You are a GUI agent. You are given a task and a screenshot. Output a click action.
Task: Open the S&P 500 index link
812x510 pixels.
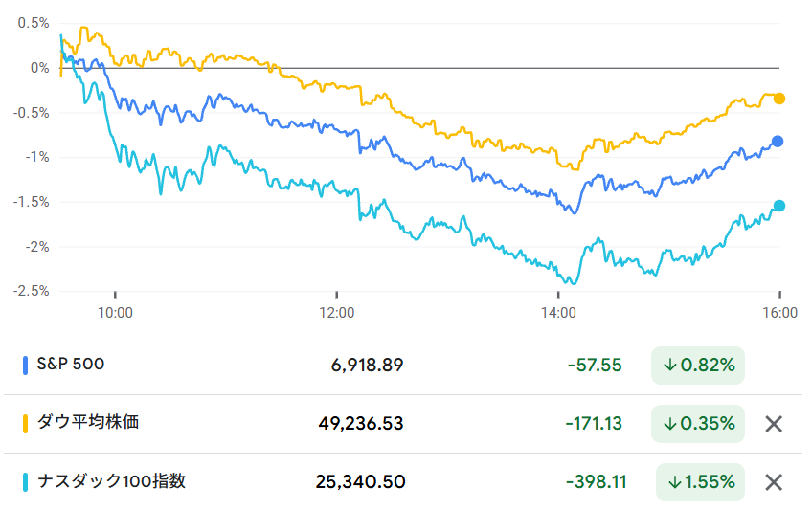pyautogui.click(x=70, y=364)
